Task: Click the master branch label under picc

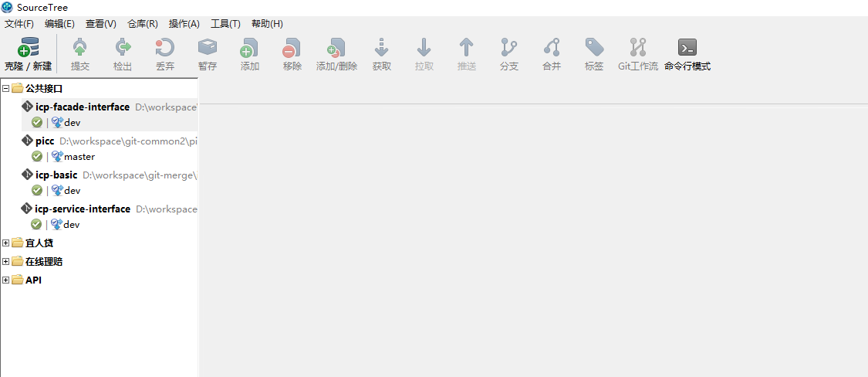Action: click(x=79, y=157)
